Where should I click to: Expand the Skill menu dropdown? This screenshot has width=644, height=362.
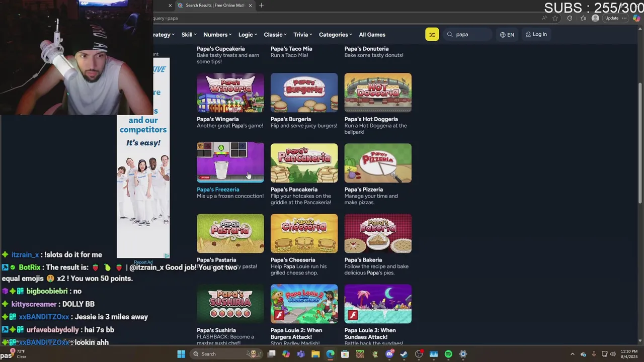[x=189, y=35]
